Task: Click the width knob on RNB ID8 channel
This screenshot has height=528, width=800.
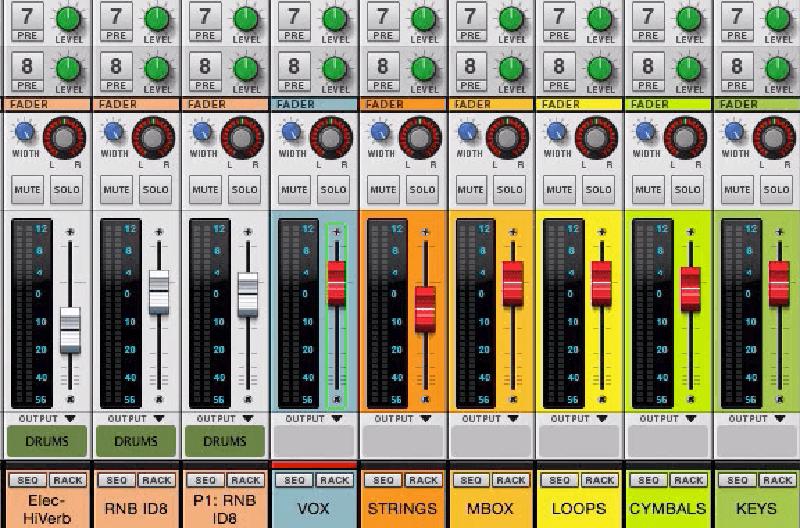Action: pos(115,132)
